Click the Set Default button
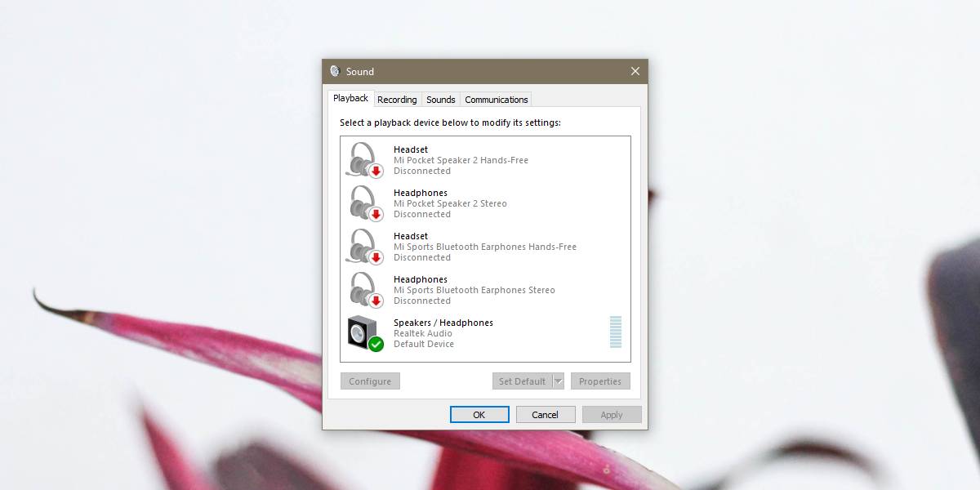This screenshot has height=490, width=980. coord(522,381)
